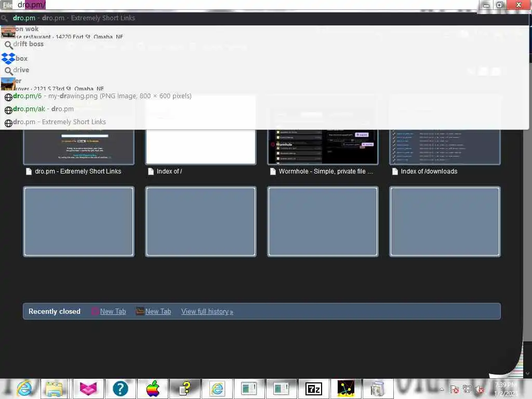
Task: Select the 'on wok' restaurant suggestion
Action: click(264, 32)
